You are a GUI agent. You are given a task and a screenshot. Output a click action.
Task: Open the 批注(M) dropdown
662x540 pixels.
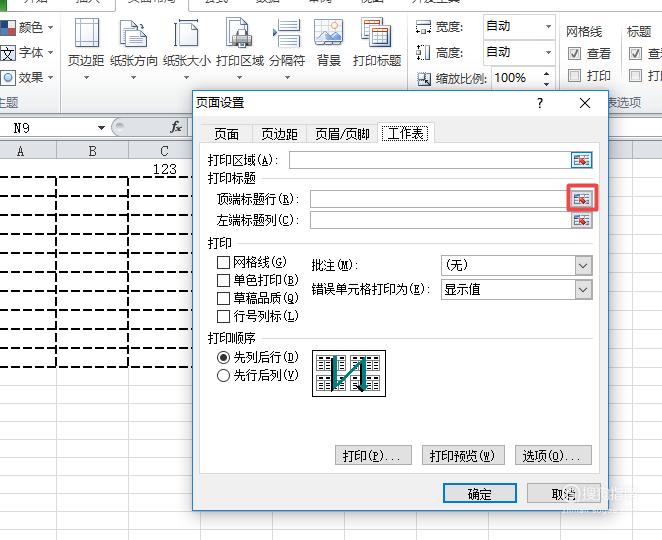pos(583,266)
